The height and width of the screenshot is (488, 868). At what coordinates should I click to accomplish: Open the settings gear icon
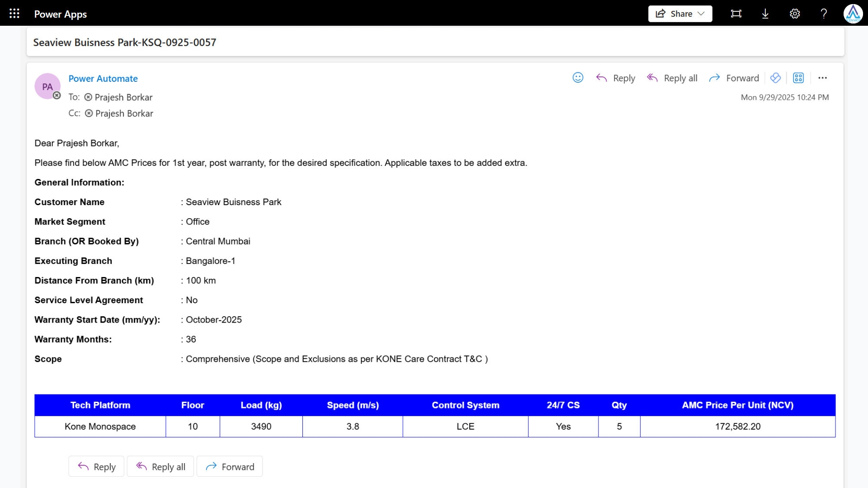[x=795, y=14]
